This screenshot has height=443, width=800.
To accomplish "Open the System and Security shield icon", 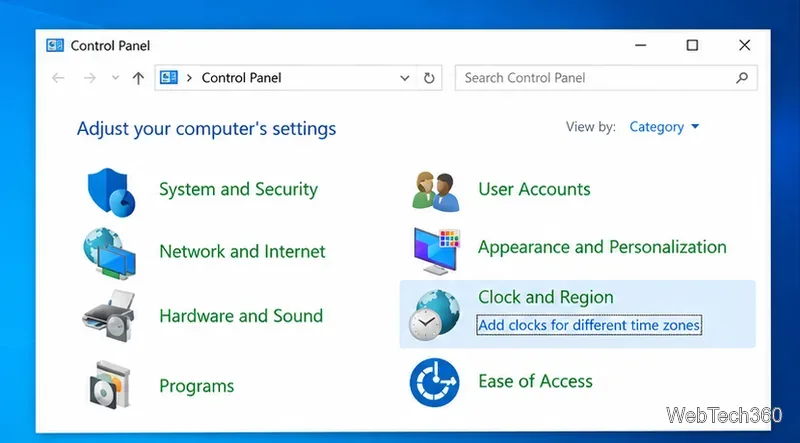I will point(111,192).
